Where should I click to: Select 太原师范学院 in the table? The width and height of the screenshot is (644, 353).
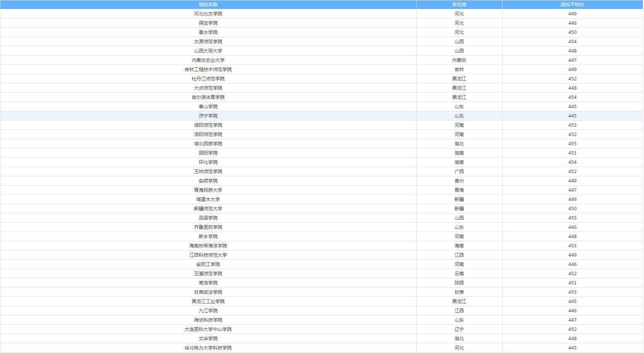(x=208, y=42)
